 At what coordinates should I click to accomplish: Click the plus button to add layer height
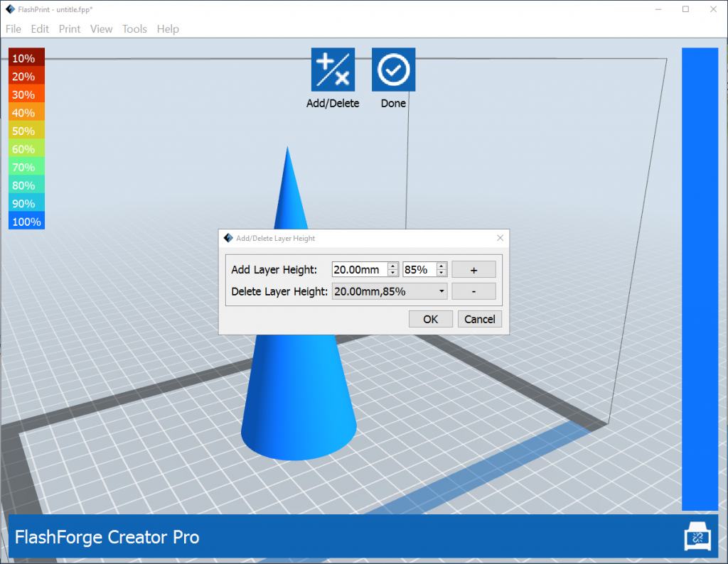coord(473,269)
